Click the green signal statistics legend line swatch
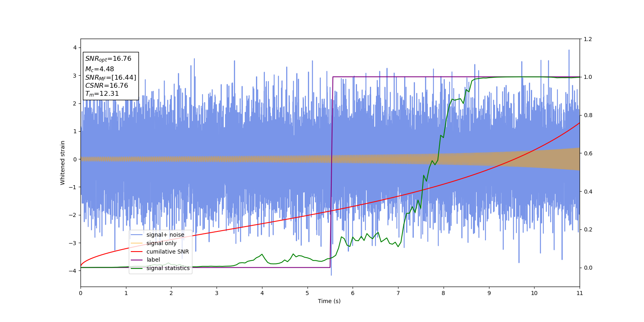This screenshot has height=322, width=644. point(137,268)
